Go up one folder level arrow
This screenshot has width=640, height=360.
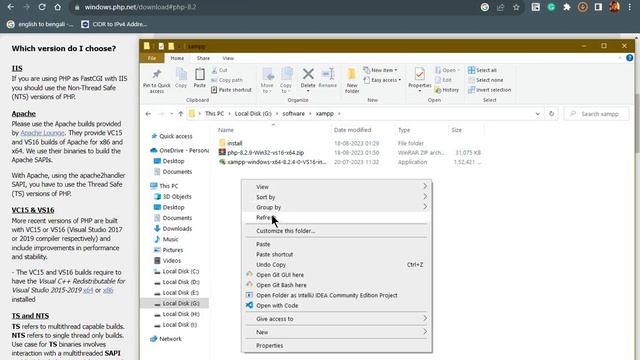(181, 114)
